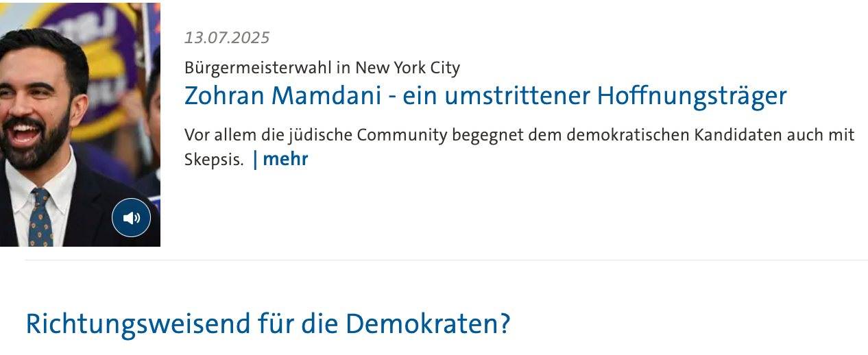Screen dimensions: 868x355
Task: Select the "Bürgermeisterwahl in New York City" topline
Action: (x=322, y=68)
